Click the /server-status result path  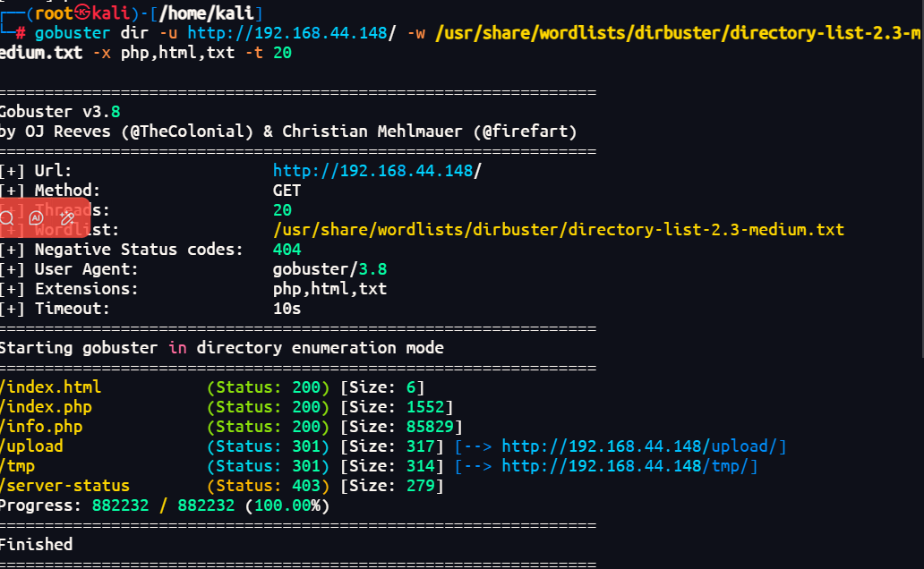coord(64,486)
